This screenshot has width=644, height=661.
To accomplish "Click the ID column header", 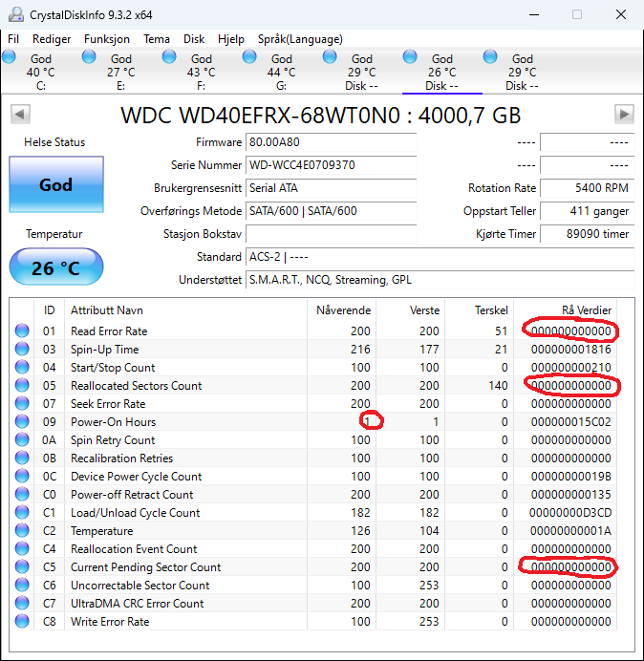I will coord(49,310).
